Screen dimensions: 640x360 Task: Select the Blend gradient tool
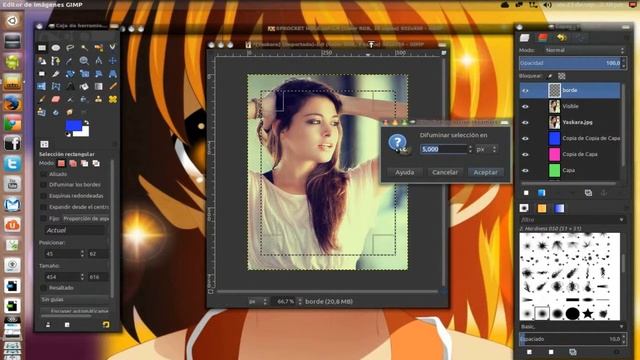99,86
